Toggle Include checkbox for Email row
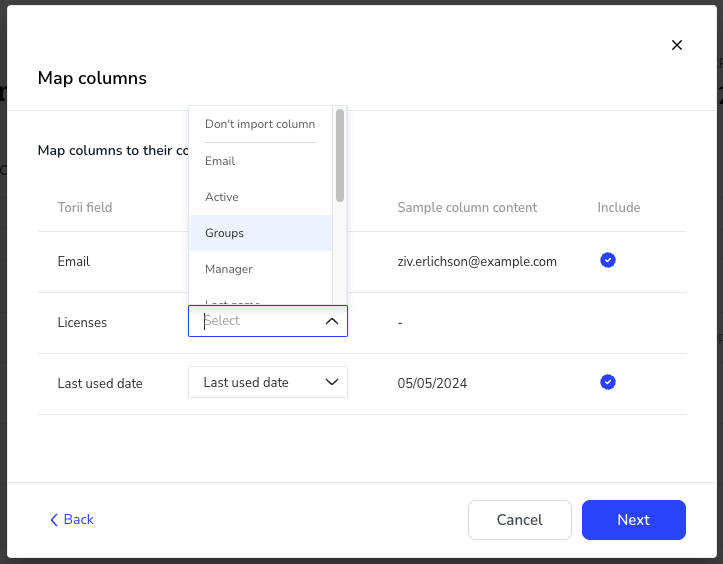 (x=607, y=260)
